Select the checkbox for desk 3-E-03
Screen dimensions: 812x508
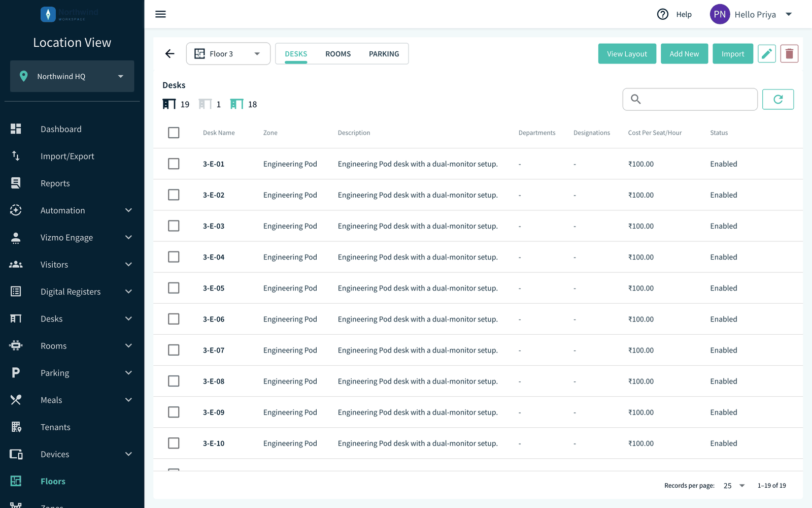click(x=174, y=226)
